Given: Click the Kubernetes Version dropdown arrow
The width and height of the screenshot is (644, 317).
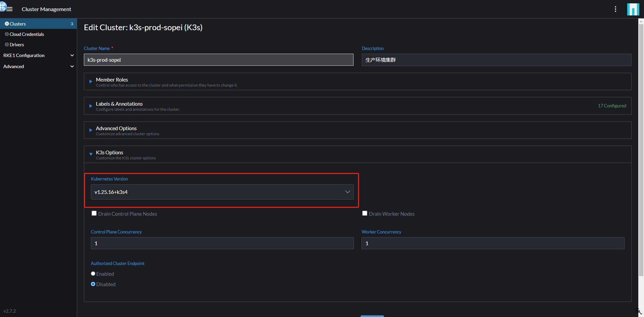Looking at the screenshot, I should click(x=347, y=192).
